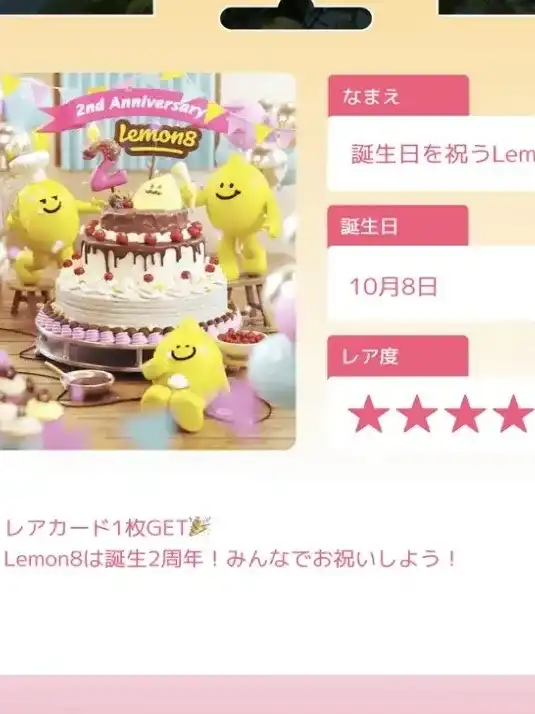The height and width of the screenshot is (714, 535).
Task: Click the Lemon8は誕生2周年 description line
Action: (229, 559)
